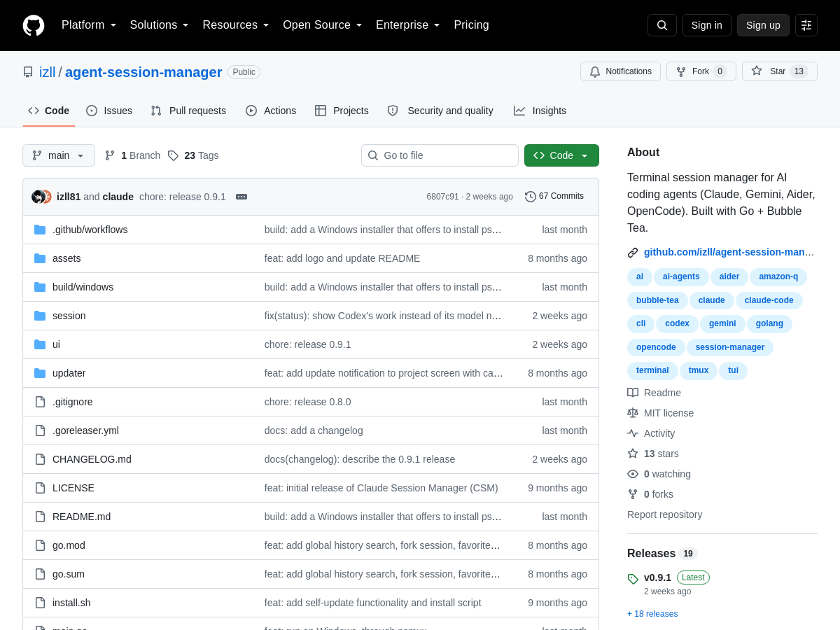Click the .goreleaser.yml file icon
Image resolution: width=840 pixels, height=630 pixels.
pos(40,430)
